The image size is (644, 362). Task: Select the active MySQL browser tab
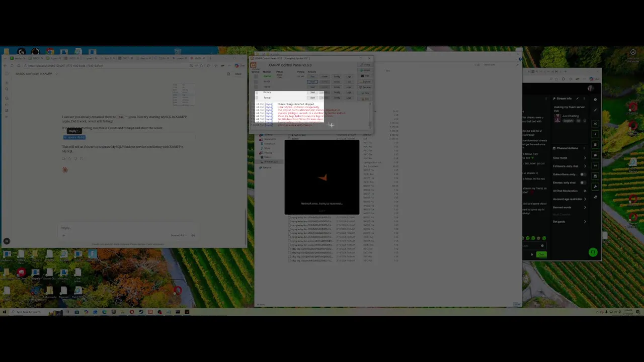pos(198,58)
